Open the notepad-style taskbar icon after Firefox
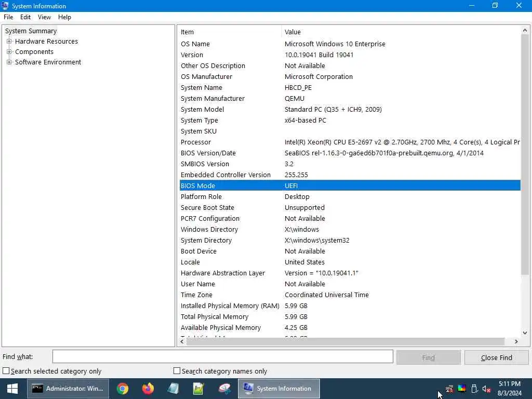 (x=173, y=389)
